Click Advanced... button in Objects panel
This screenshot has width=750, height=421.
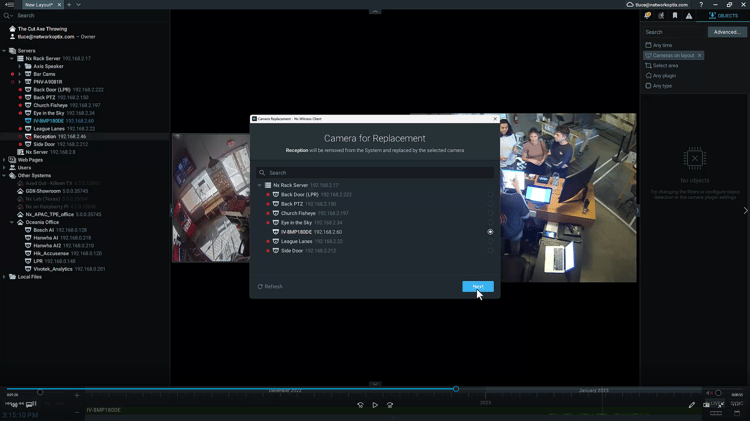[727, 32]
